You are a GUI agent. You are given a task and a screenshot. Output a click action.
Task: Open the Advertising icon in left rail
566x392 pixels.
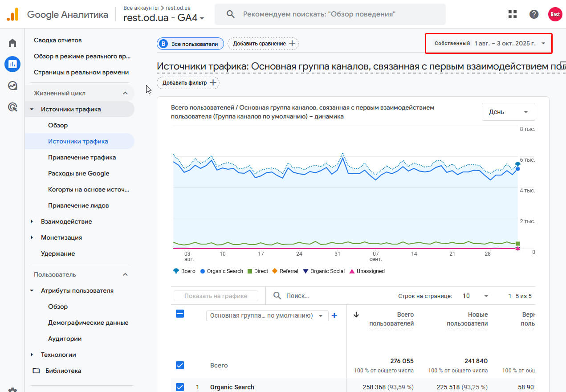click(12, 107)
